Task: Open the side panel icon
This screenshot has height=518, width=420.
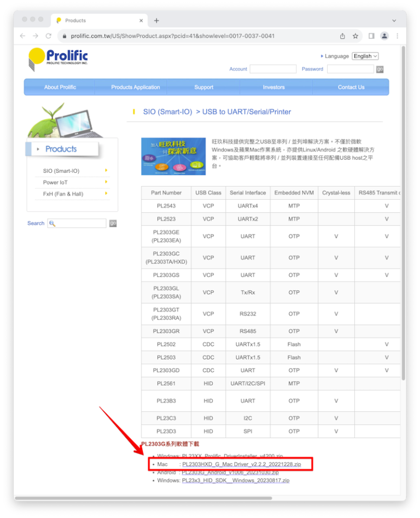Action: pyautogui.click(x=371, y=36)
